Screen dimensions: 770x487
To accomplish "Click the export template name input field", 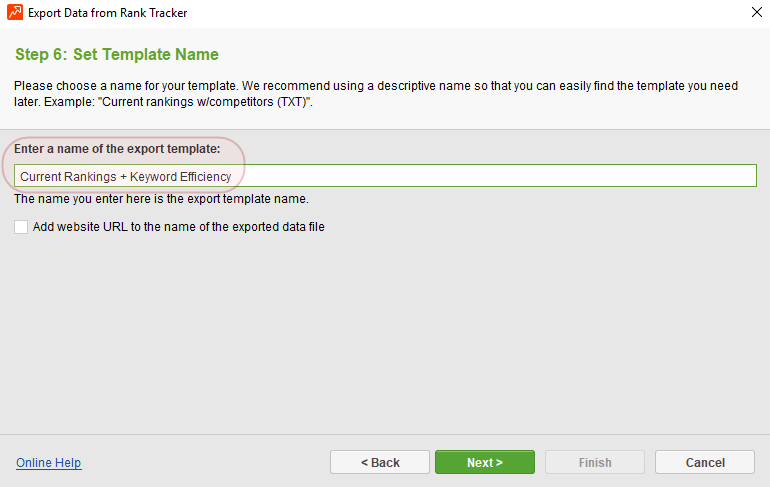I will [x=385, y=176].
